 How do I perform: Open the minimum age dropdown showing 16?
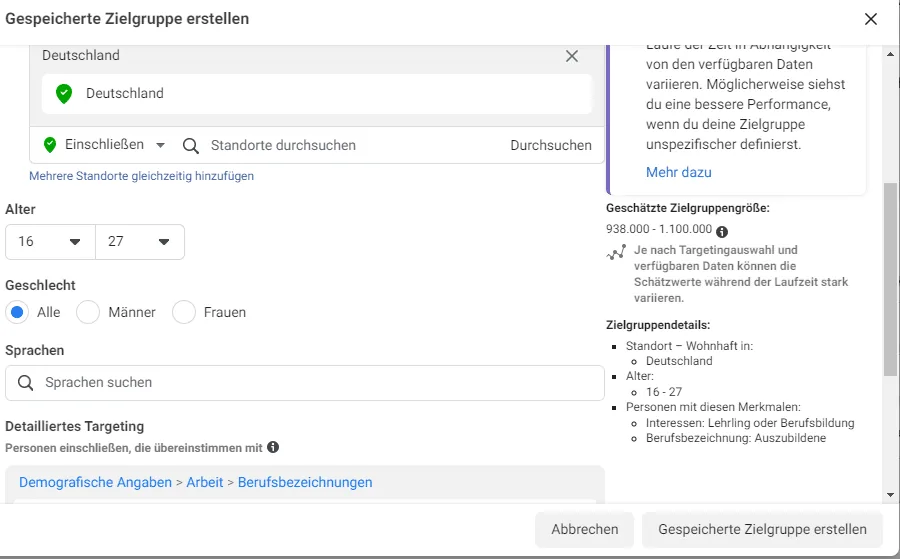tap(51, 242)
